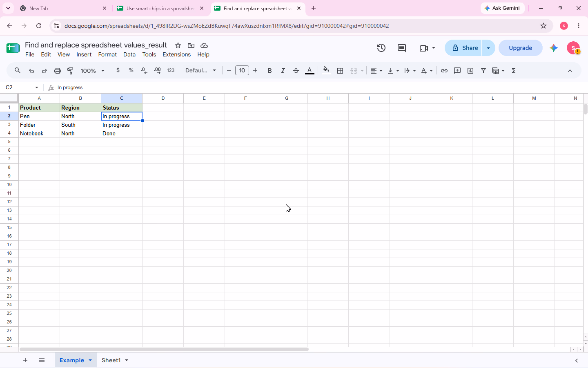Open the search menus magnifier icon
Image resolution: width=588 pixels, height=368 pixels.
click(18, 71)
